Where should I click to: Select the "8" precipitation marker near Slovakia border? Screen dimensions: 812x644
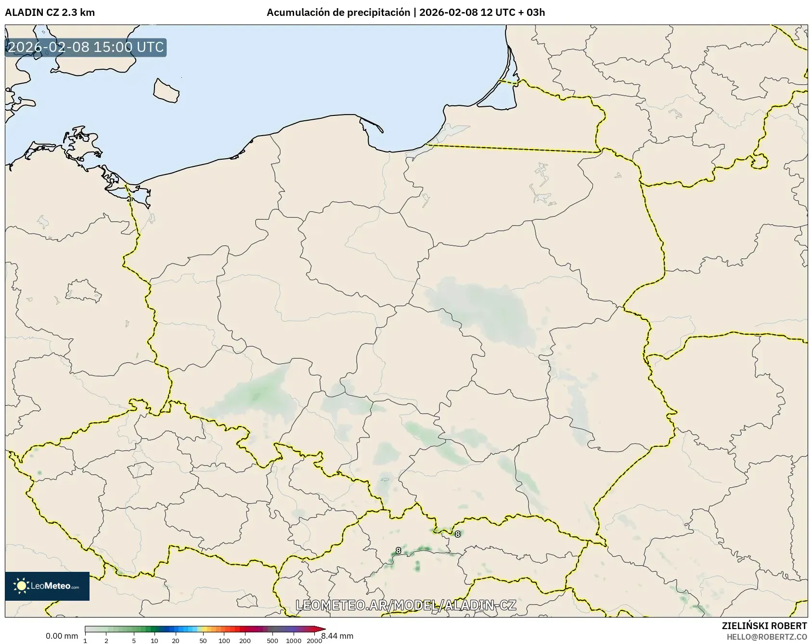click(x=457, y=534)
